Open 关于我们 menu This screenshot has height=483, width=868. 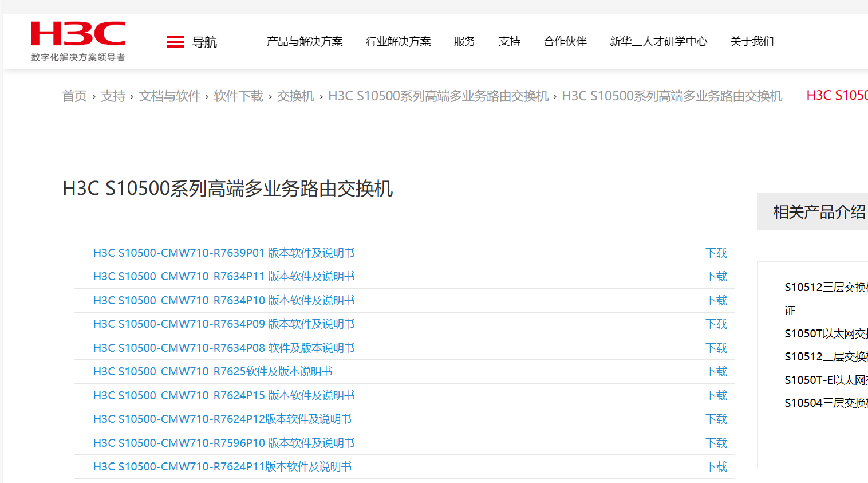click(752, 42)
